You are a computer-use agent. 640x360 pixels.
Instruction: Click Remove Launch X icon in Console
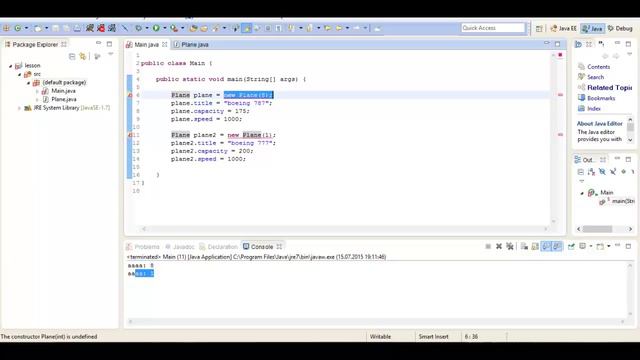click(x=499, y=246)
